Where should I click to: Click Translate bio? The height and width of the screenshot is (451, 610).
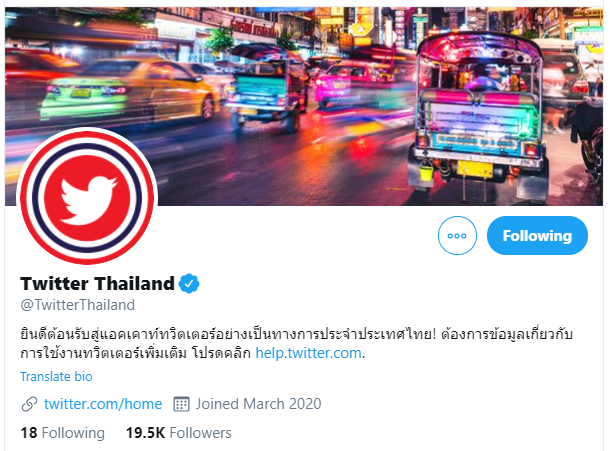(x=56, y=377)
